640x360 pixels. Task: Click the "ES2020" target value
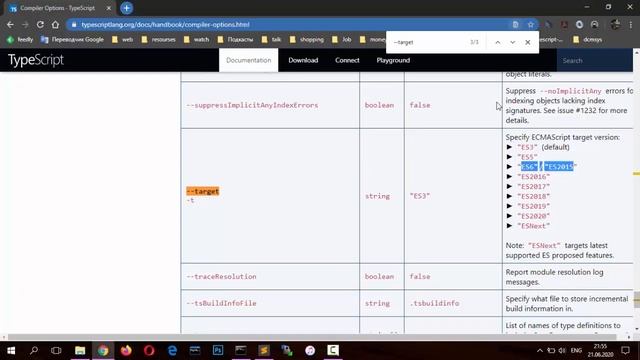(x=533, y=216)
